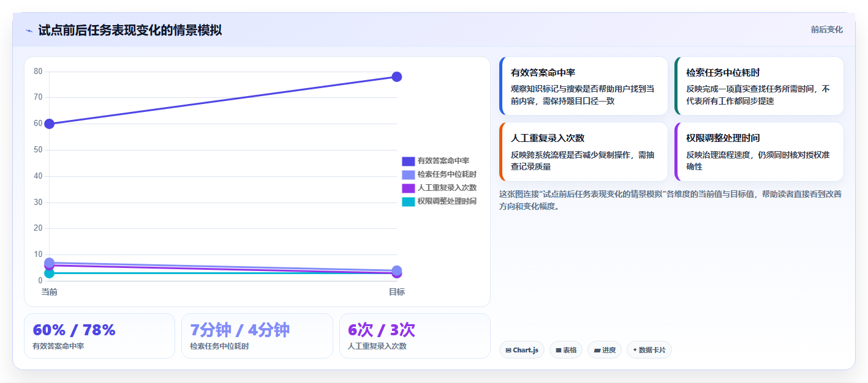Screen dimensions: 868x383
Task: Open the 有效答案命中率 description card
Action: pos(583,86)
